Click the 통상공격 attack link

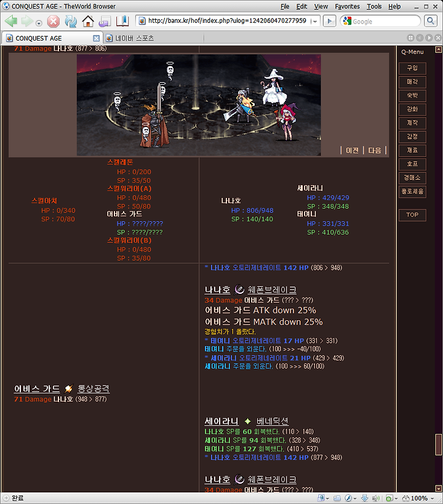pos(94,388)
